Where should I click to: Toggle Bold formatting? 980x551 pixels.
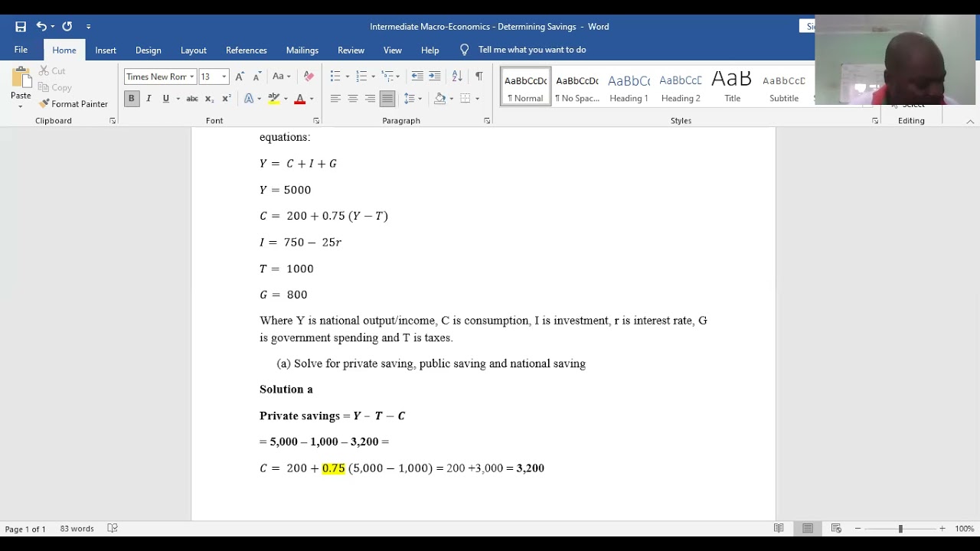pyautogui.click(x=132, y=99)
